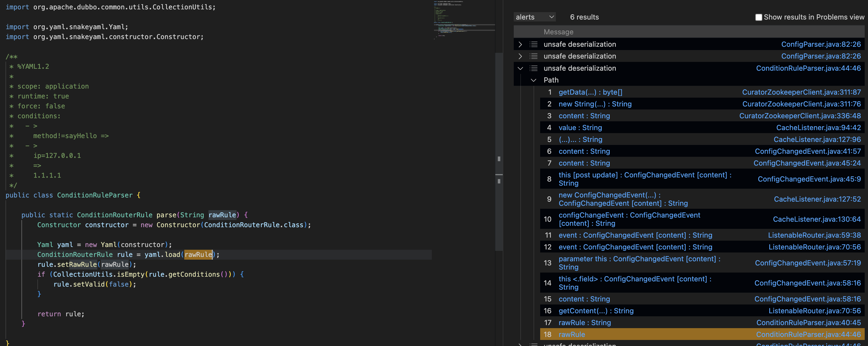Image resolution: width=868 pixels, height=346 pixels.
Task: Select path step 10 configChangeEvent entry
Action: coord(630,219)
